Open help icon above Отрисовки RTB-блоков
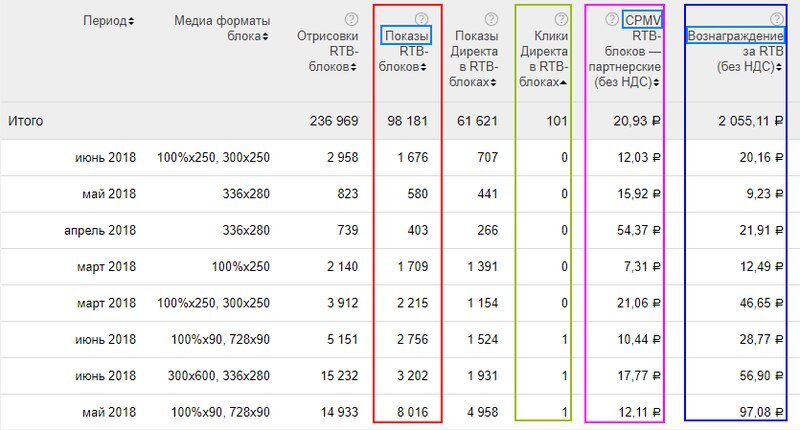Screen dimensions: 800x430 pyautogui.click(x=351, y=19)
